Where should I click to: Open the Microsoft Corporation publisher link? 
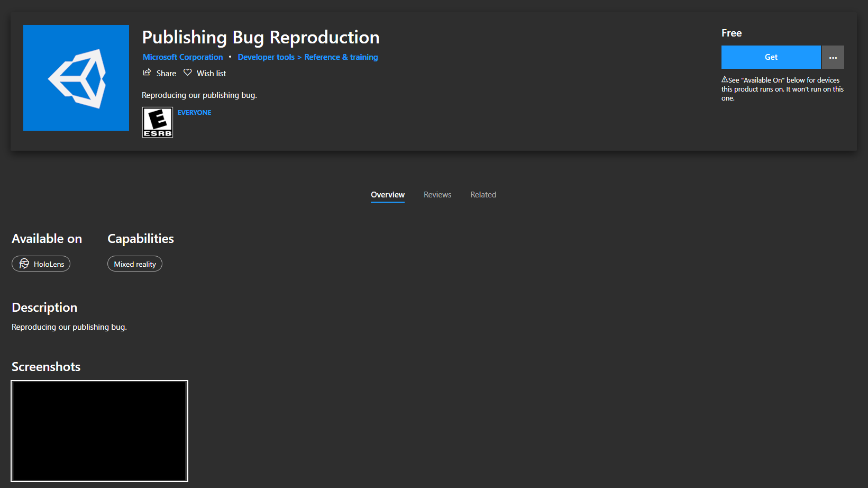coord(183,57)
